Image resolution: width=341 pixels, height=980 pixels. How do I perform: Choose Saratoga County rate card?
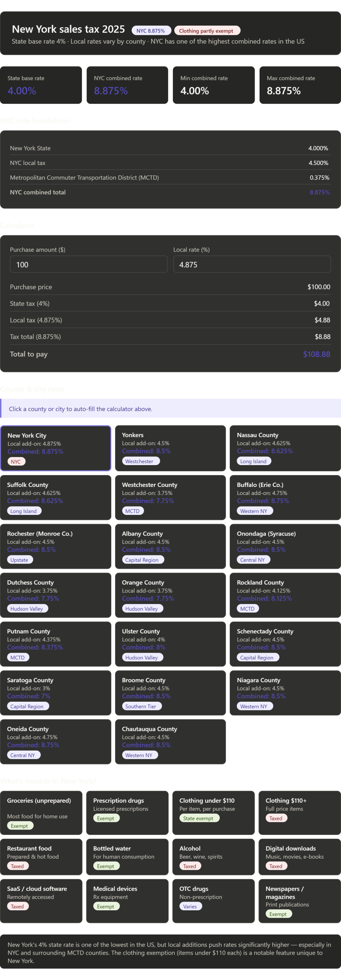[56, 693]
